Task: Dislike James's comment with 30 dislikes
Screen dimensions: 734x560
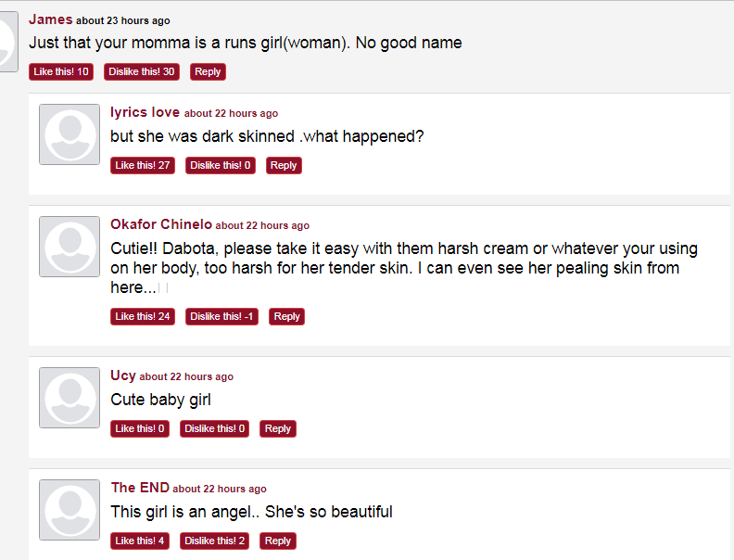Action: pyautogui.click(x=142, y=71)
